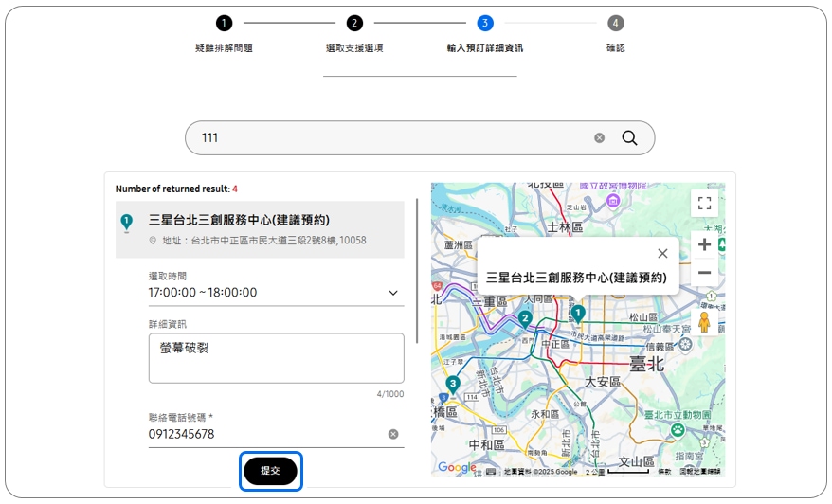This screenshot has width=832, height=504.
Task: Click the Street View pegman icon
Action: (704, 322)
